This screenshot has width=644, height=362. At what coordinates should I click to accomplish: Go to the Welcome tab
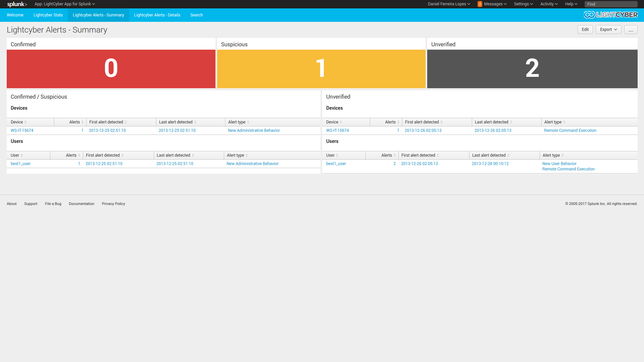tap(15, 15)
